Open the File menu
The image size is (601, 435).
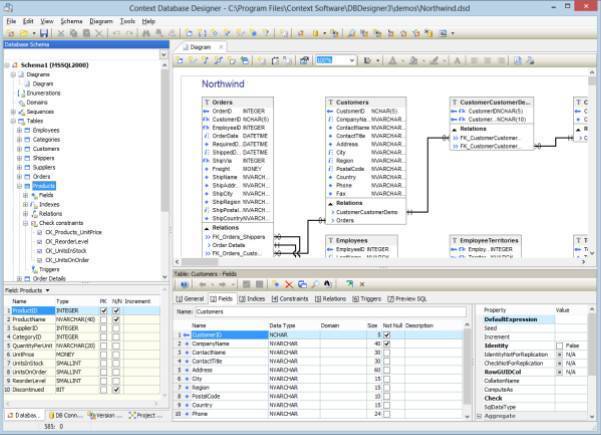[11, 21]
